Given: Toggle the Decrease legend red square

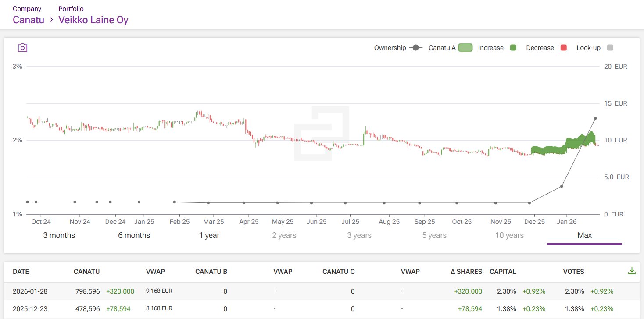Looking at the screenshot, I should coord(564,48).
